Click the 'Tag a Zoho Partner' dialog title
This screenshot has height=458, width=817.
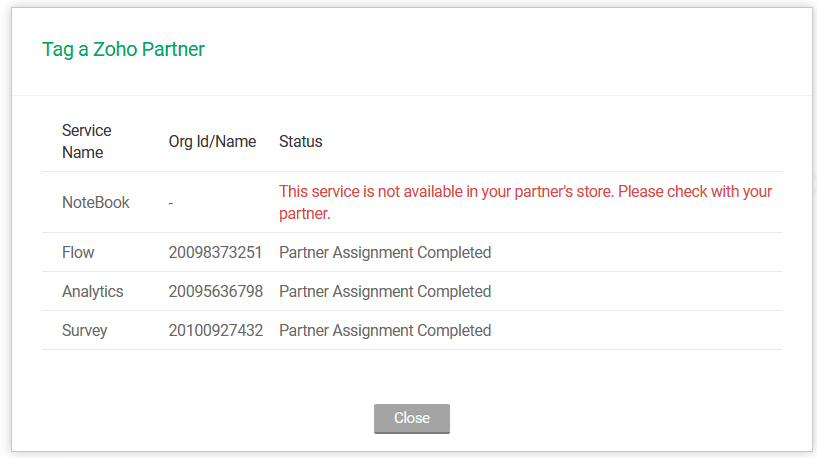point(123,49)
